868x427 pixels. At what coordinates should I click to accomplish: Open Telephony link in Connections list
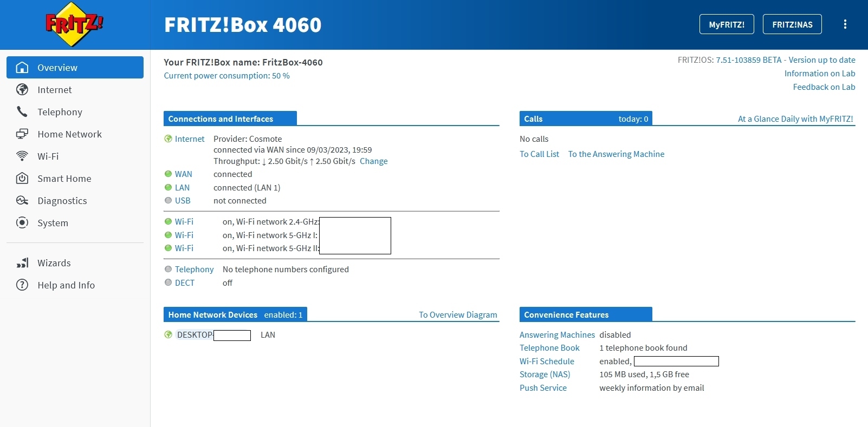(194, 270)
